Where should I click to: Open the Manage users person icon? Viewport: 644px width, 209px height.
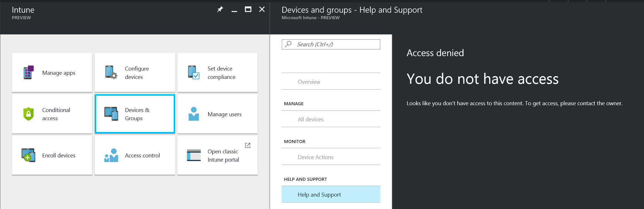coord(194,114)
